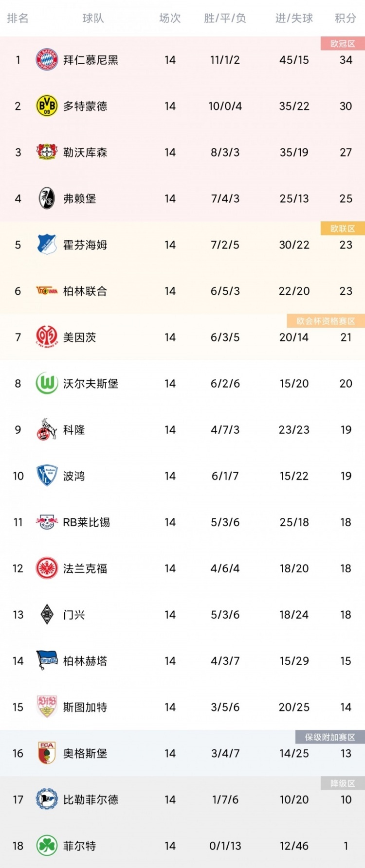Select the 排名 column header

pos(18,18)
